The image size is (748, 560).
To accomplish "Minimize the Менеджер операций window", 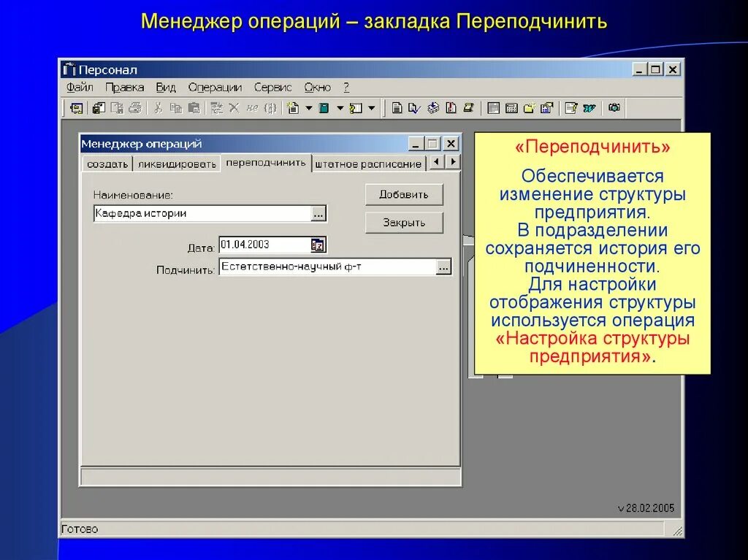I will pyautogui.click(x=416, y=144).
